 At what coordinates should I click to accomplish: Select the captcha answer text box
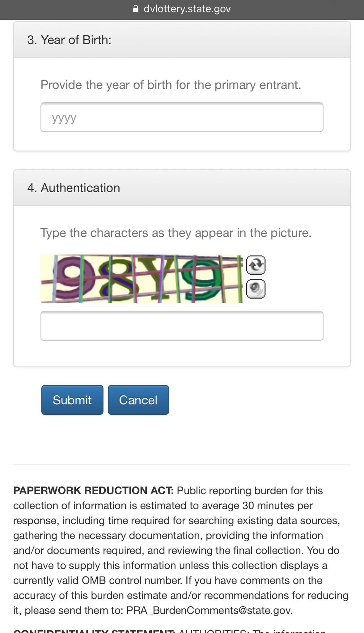click(182, 326)
